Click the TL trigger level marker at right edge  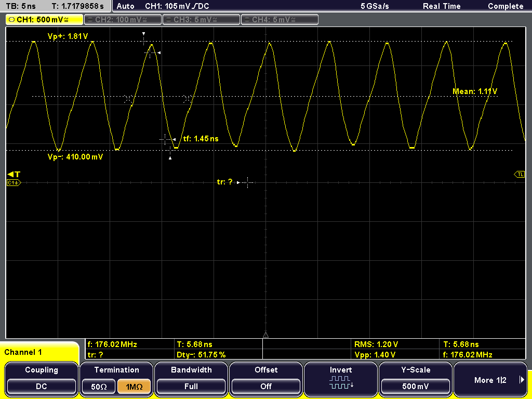519,175
